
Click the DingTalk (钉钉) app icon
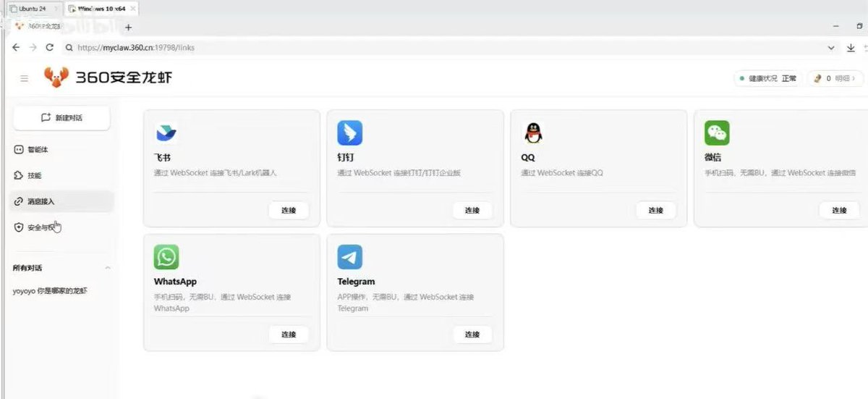point(349,133)
